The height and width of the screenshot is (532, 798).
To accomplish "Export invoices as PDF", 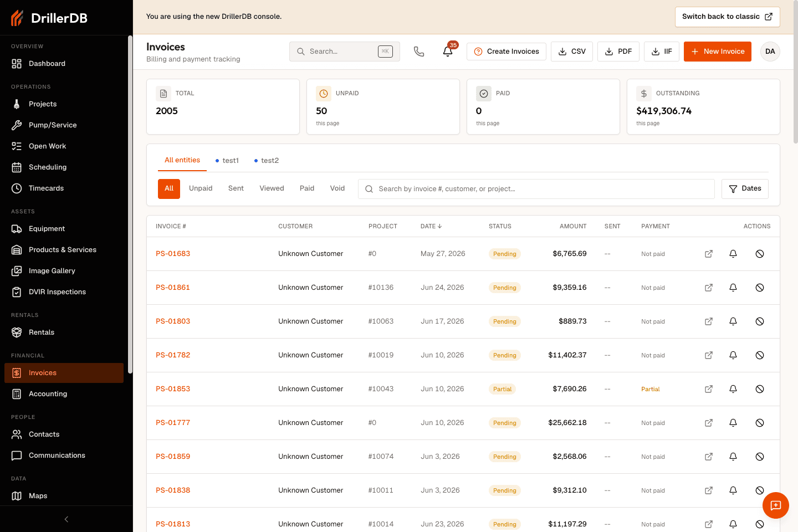I will click(x=618, y=52).
